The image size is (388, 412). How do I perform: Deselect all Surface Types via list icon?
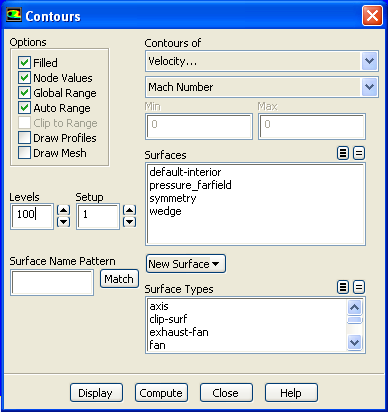pyautogui.click(x=359, y=287)
